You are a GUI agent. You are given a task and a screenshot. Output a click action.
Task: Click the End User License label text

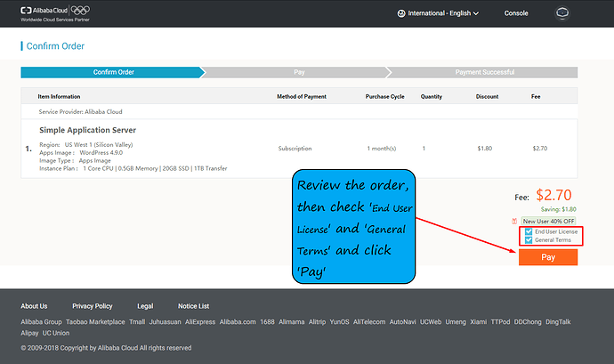point(556,231)
